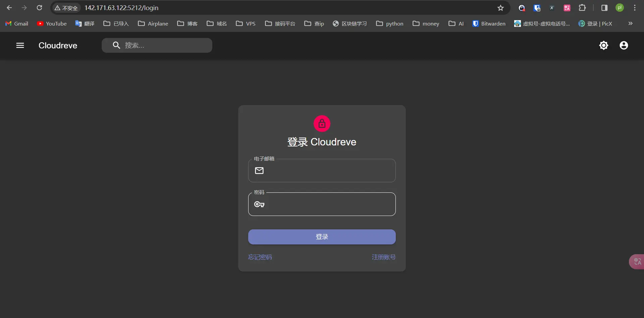Open the 忘记密码 forgot password link
644x318 pixels.
(x=260, y=257)
